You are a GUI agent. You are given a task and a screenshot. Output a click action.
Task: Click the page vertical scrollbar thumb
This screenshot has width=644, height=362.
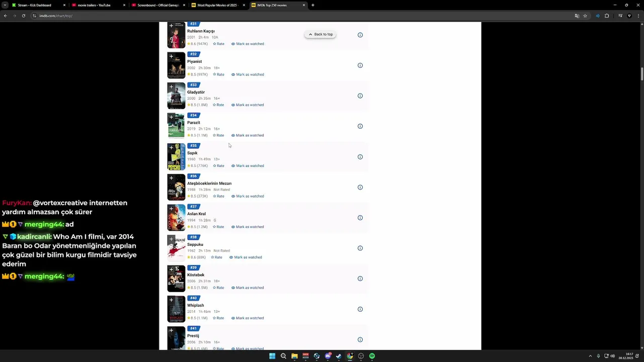642,73
